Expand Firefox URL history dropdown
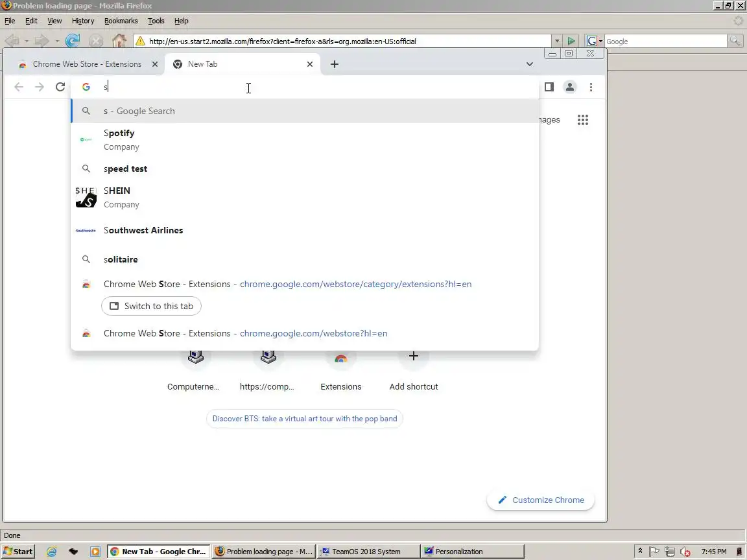 (x=556, y=41)
